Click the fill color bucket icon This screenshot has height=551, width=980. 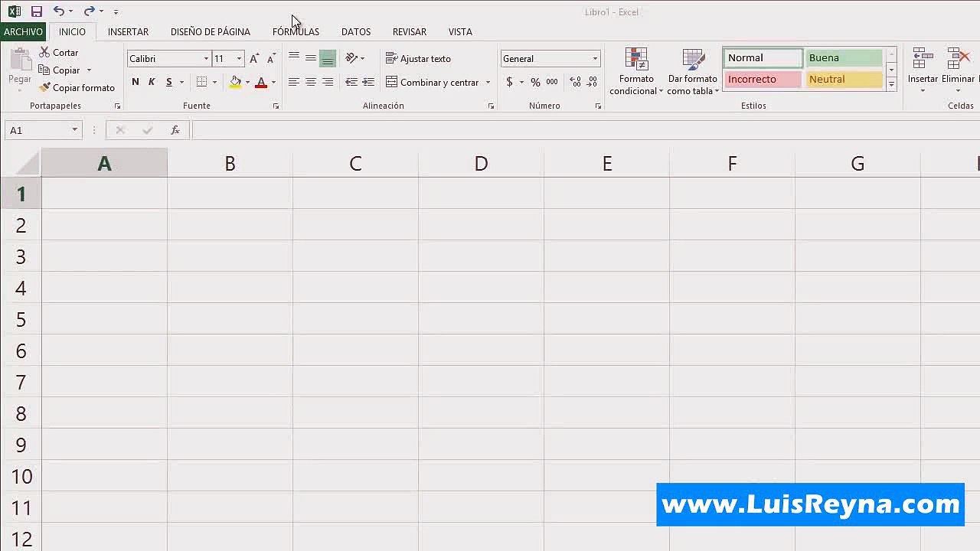point(236,82)
